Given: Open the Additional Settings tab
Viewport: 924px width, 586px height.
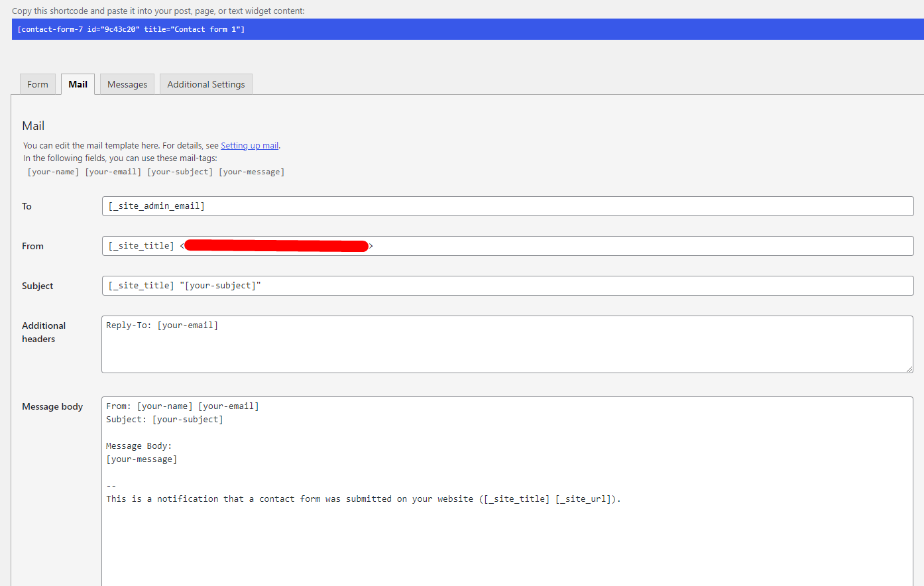Looking at the screenshot, I should click(205, 84).
